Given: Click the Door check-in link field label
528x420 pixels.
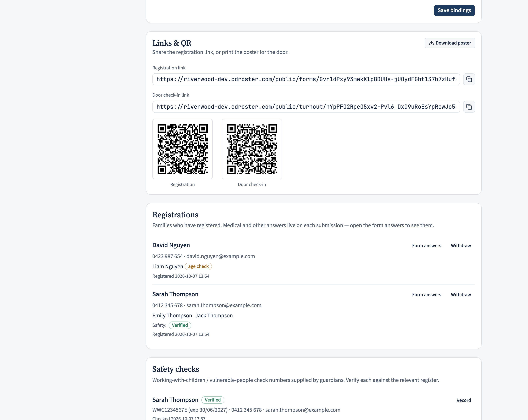Looking at the screenshot, I should click(x=171, y=95).
